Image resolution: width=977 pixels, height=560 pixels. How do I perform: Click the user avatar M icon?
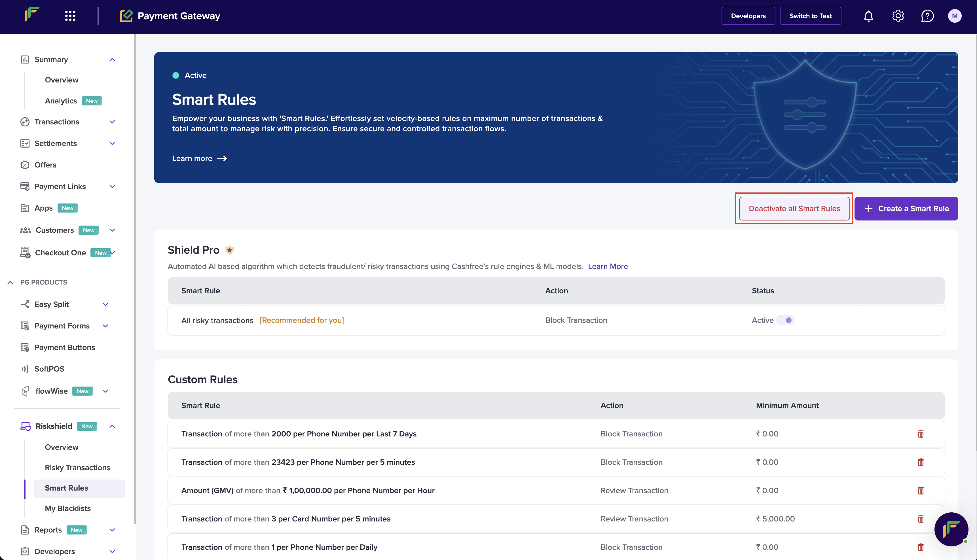click(x=954, y=16)
